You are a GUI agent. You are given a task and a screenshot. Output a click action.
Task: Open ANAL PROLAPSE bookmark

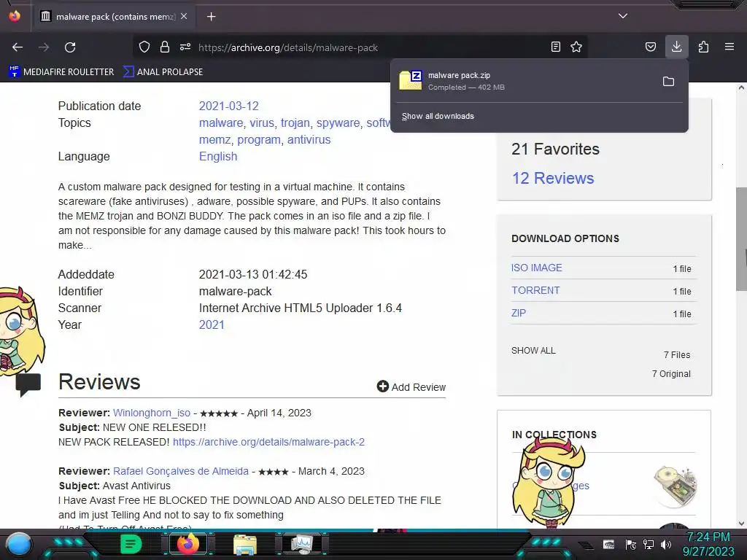(163, 72)
